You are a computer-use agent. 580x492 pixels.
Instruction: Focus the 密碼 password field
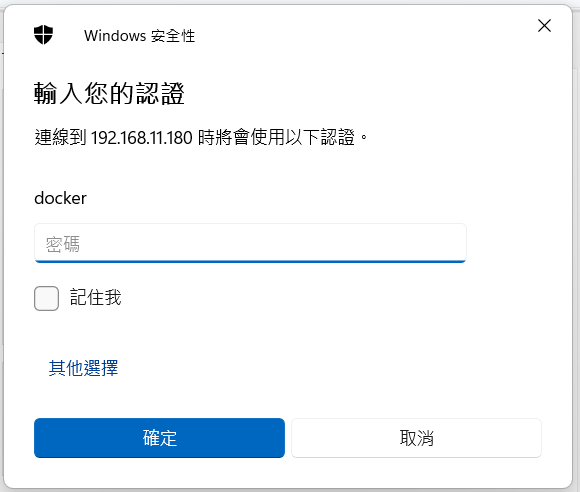(250, 243)
